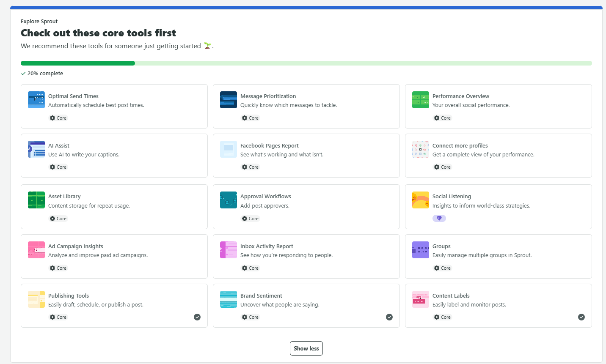Open the Facebook Pages Report title
The height and width of the screenshot is (364, 606).
pyautogui.click(x=270, y=145)
